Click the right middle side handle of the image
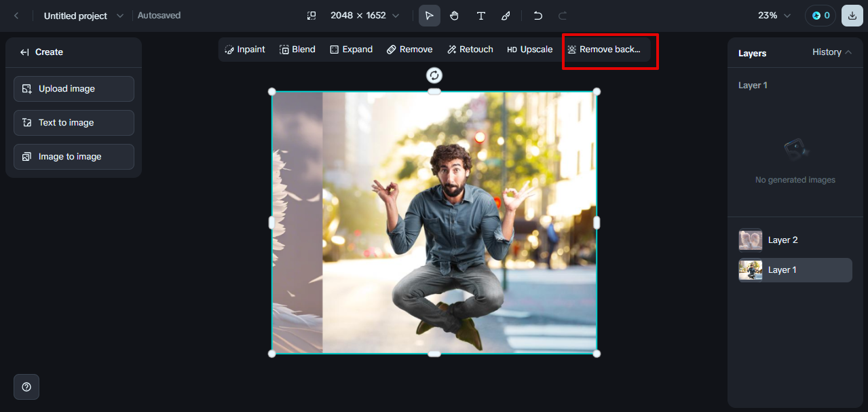 (597, 223)
